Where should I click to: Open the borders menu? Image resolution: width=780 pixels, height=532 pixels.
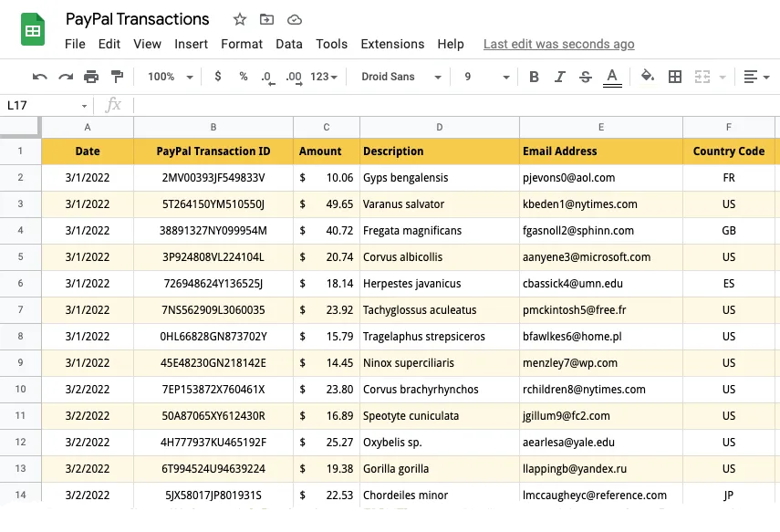pos(674,77)
